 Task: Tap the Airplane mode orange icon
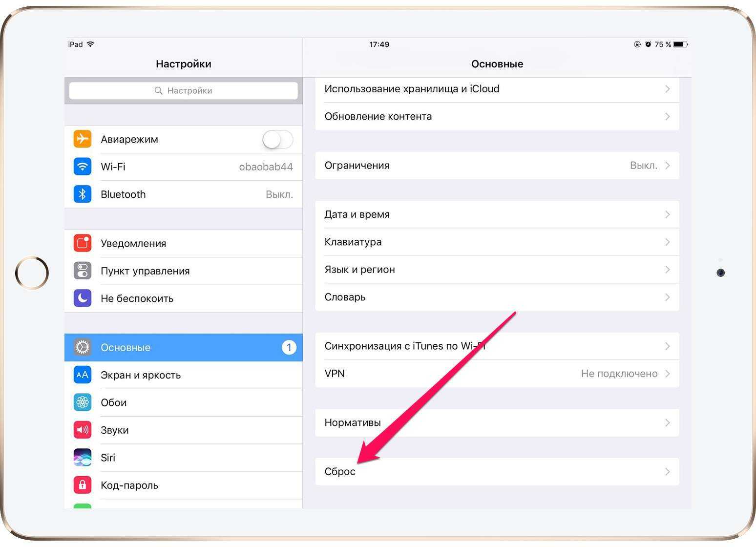pos(83,139)
